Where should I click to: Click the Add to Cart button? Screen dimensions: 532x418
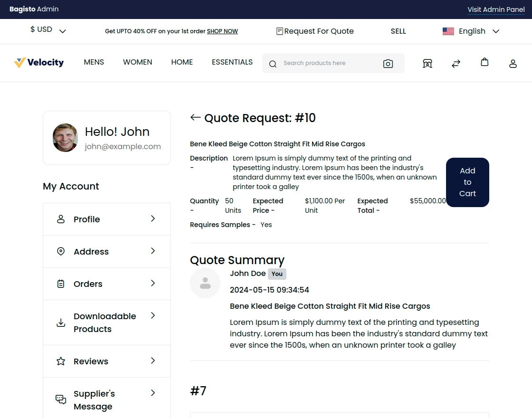(x=467, y=182)
